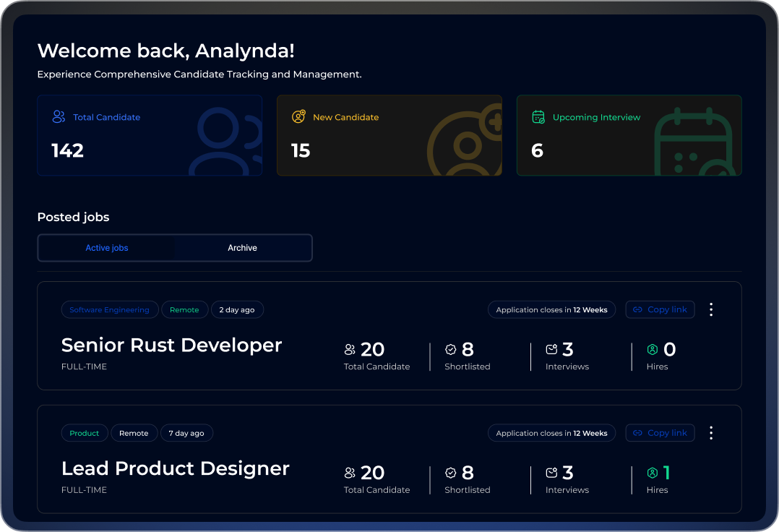Copy link for Lead Product Designer job

coord(660,433)
